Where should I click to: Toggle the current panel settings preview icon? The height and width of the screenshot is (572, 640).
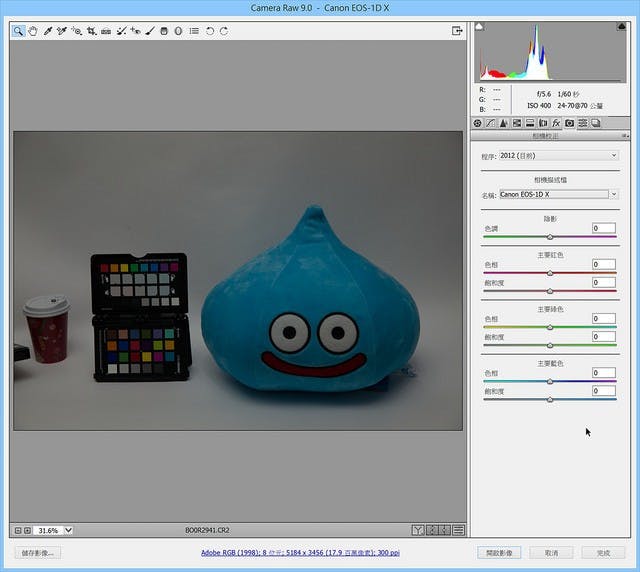click(458, 530)
